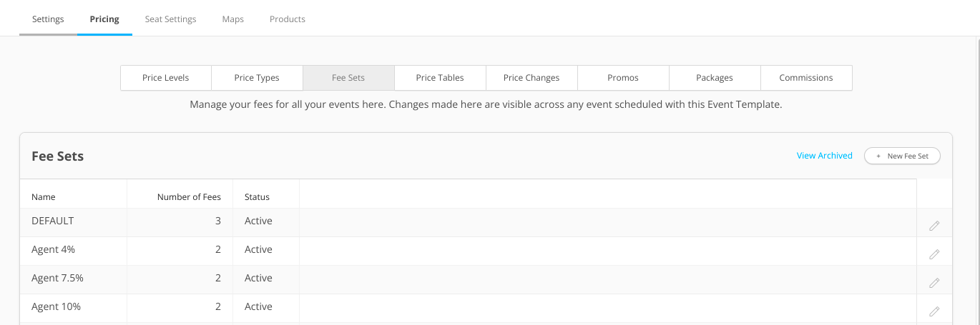The image size is (980, 325).
Task: Create a New Fee Set
Action: [902, 156]
